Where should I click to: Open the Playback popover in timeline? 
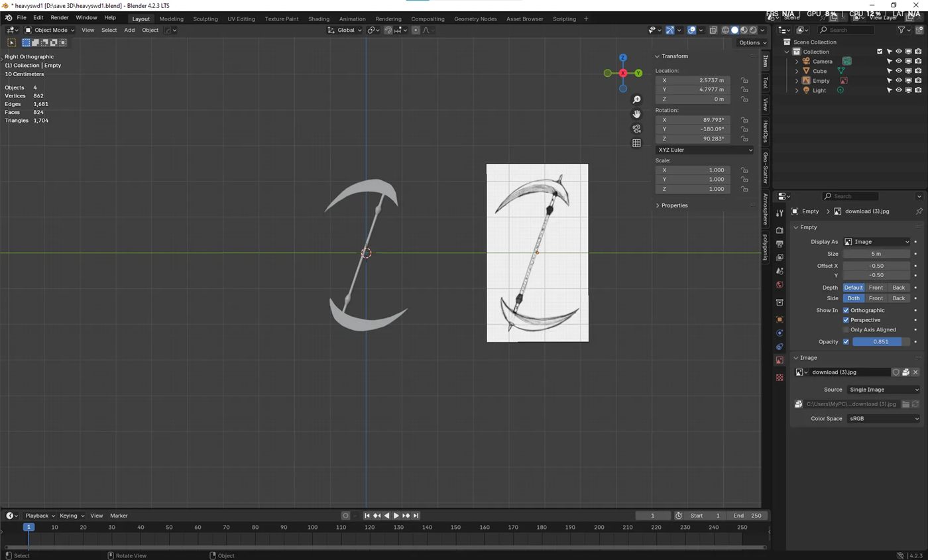(x=40, y=516)
